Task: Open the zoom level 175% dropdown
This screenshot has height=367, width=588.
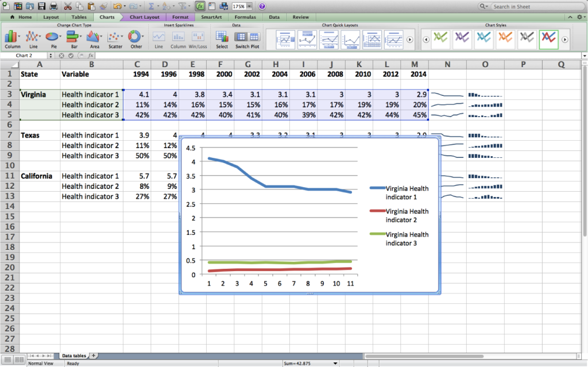Action: [248, 6]
